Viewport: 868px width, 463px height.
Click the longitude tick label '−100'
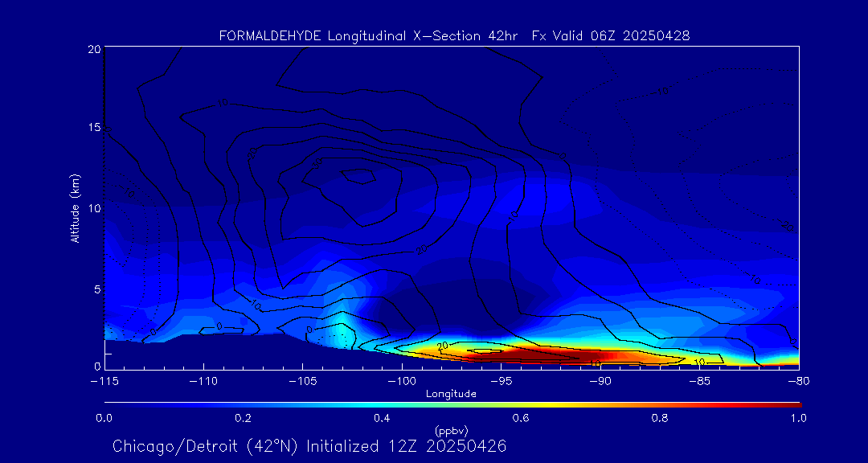[x=402, y=382]
